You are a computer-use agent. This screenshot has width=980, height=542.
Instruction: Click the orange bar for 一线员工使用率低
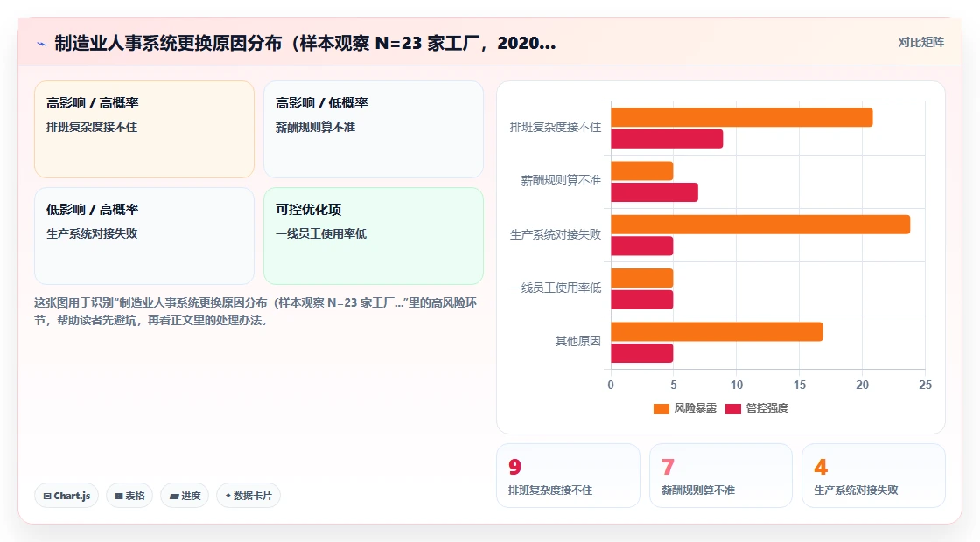tap(642, 278)
